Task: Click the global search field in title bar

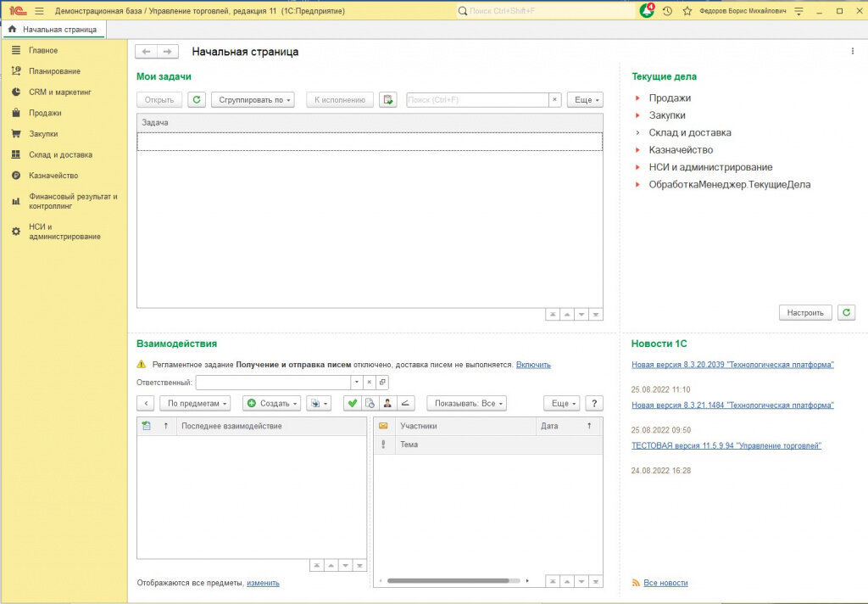Action: point(545,10)
